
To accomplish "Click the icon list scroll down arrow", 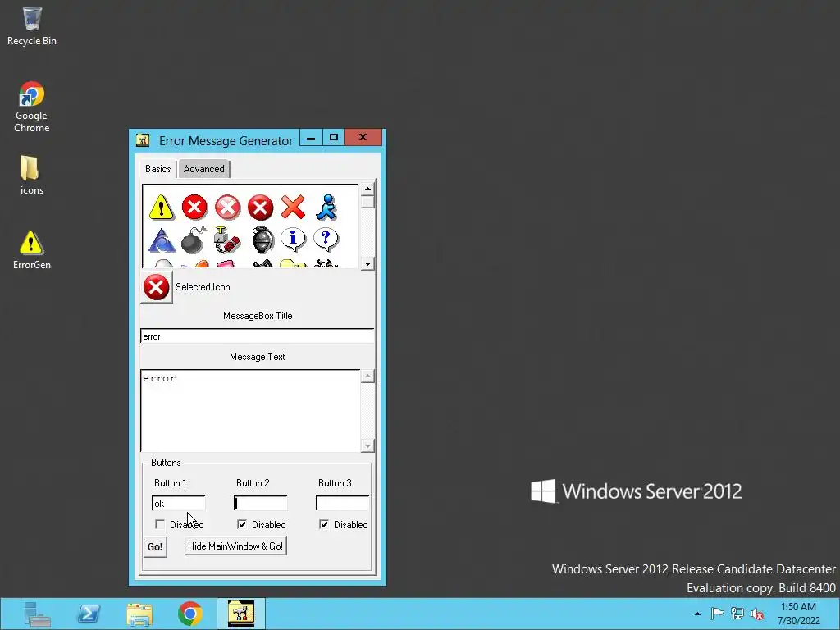I will point(367,263).
